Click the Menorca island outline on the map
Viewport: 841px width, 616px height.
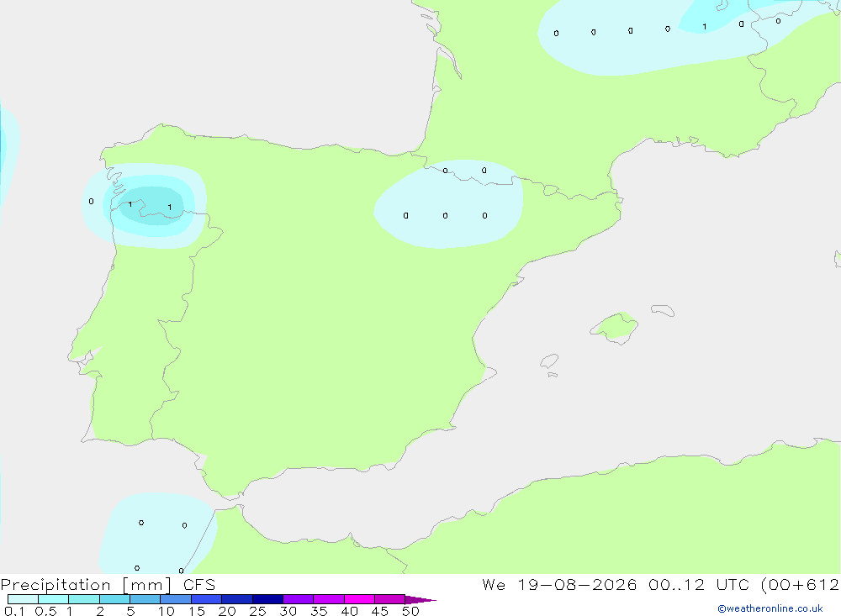(x=663, y=310)
